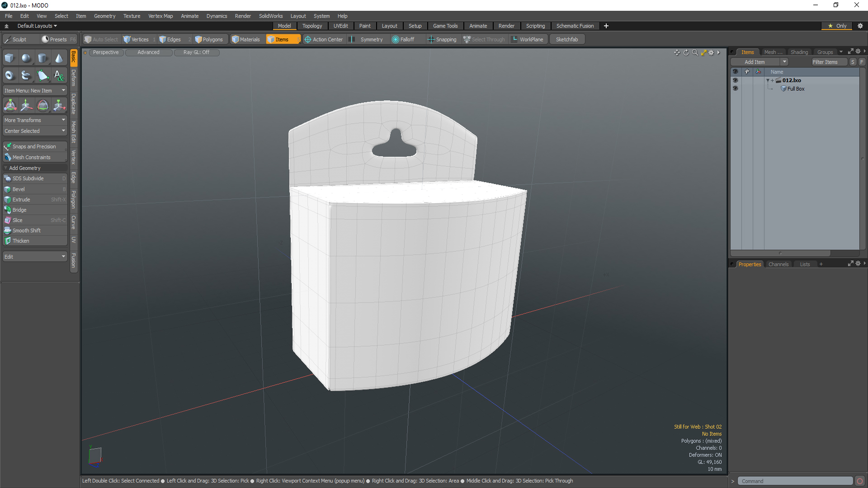Select the Cone primitive tool
The height and width of the screenshot is (488, 868).
(x=59, y=58)
